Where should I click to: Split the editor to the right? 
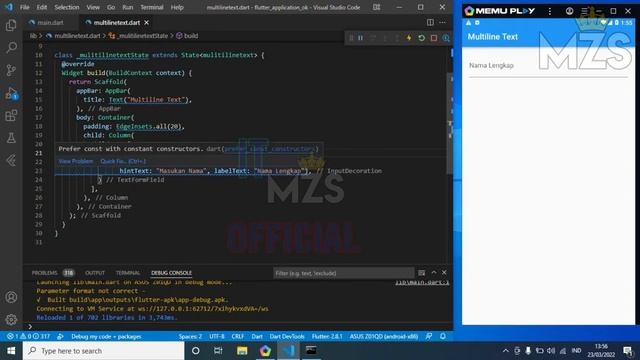430,22
